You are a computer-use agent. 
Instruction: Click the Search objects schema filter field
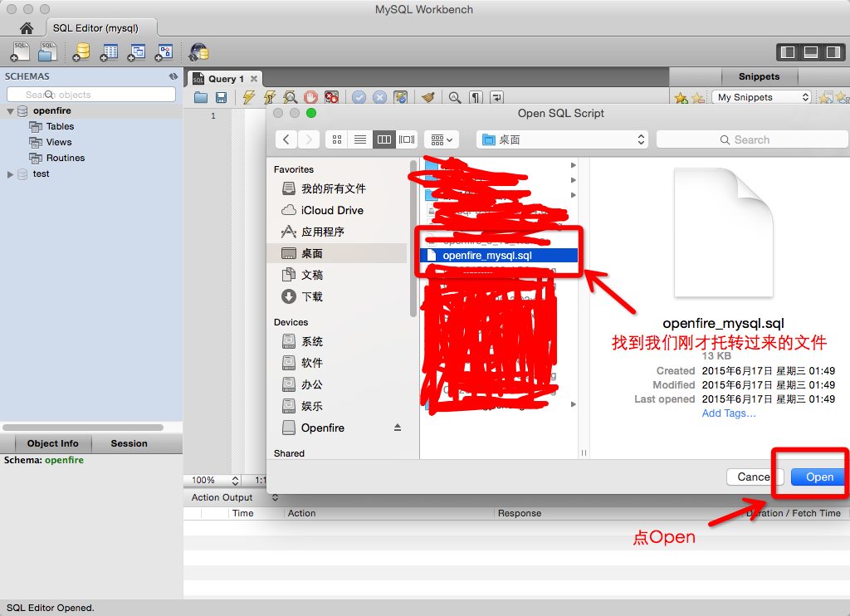(91, 95)
